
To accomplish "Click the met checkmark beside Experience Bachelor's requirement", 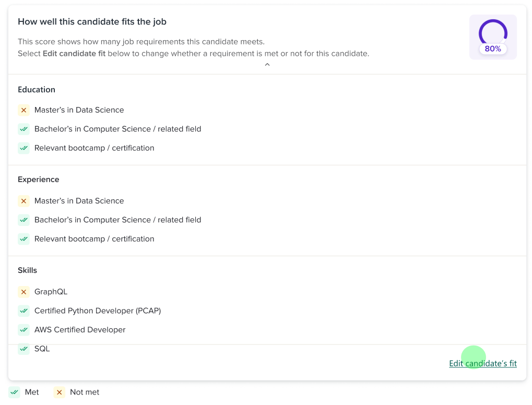I will pos(23,220).
